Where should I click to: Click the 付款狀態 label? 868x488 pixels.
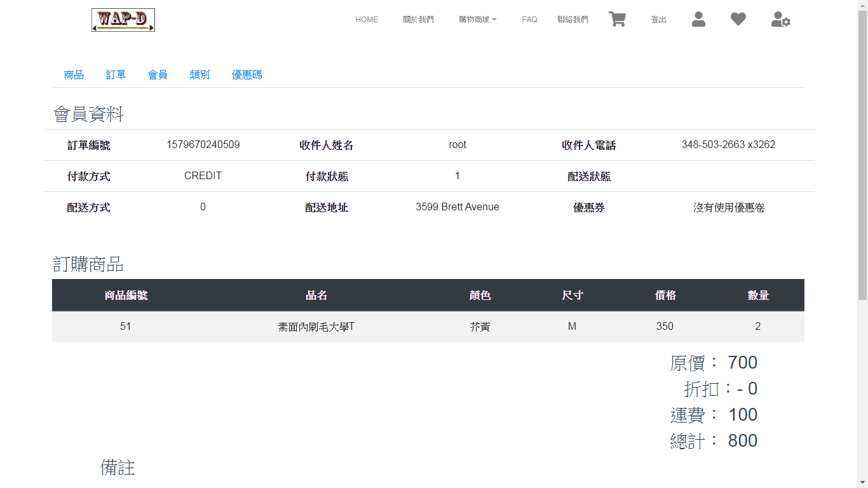pos(327,177)
